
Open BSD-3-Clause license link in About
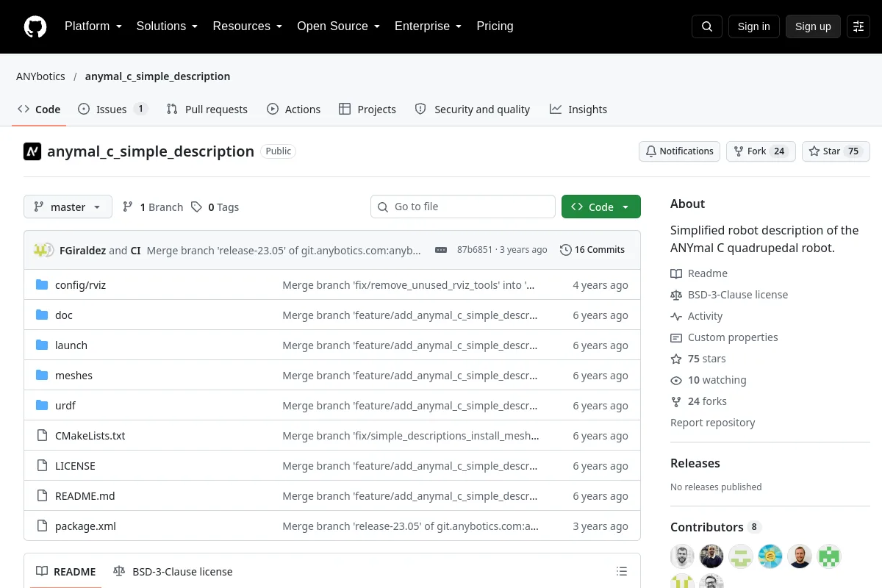pos(729,295)
